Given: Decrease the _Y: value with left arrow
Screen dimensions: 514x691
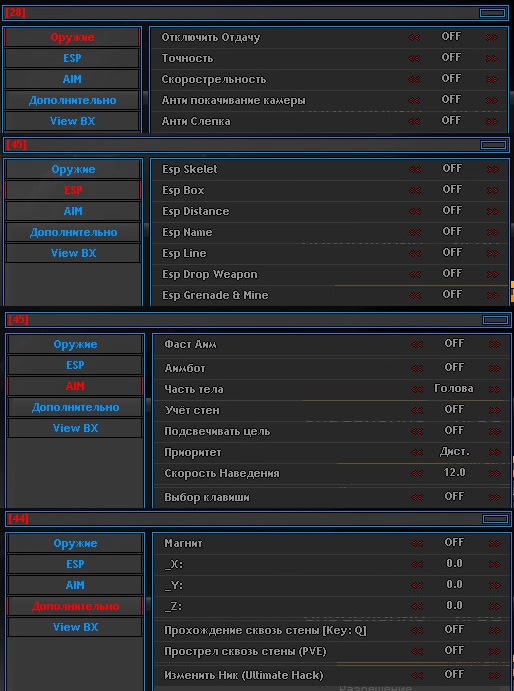Looking at the screenshot, I should pyautogui.click(x=417, y=585).
